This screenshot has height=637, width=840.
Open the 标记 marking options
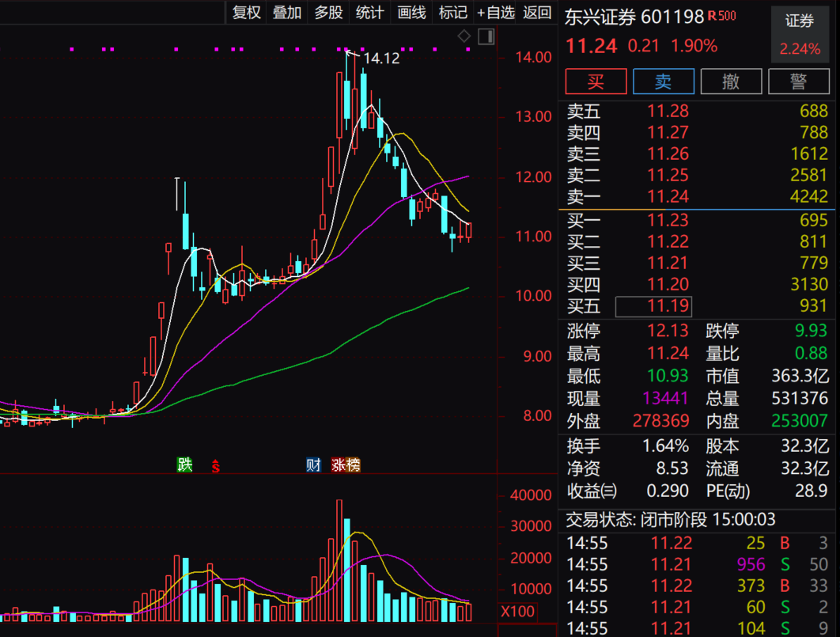click(452, 13)
